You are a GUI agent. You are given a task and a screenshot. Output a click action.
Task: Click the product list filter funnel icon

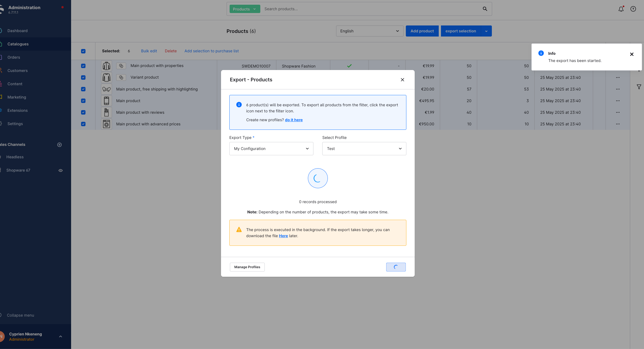(x=639, y=87)
